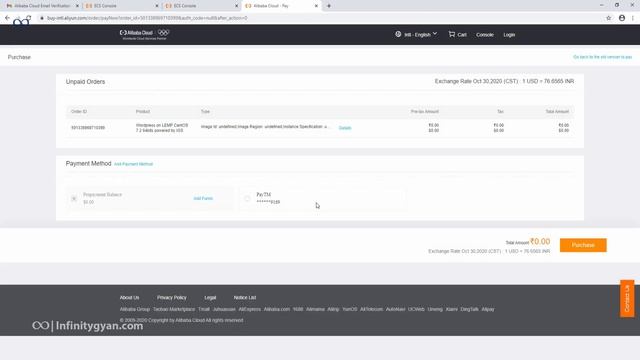Open Alibaba Group footer link
This screenshot has height=360, width=640.
click(135, 309)
